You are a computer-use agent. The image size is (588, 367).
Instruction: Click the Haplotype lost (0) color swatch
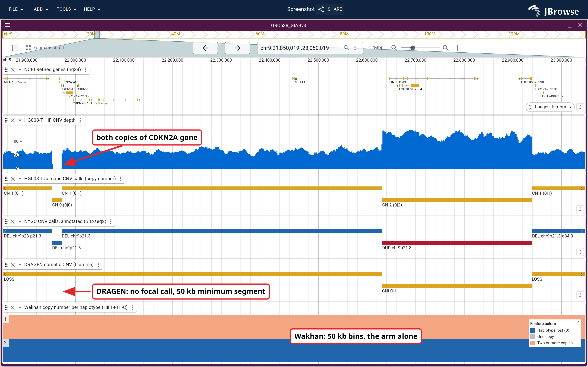(x=533, y=330)
